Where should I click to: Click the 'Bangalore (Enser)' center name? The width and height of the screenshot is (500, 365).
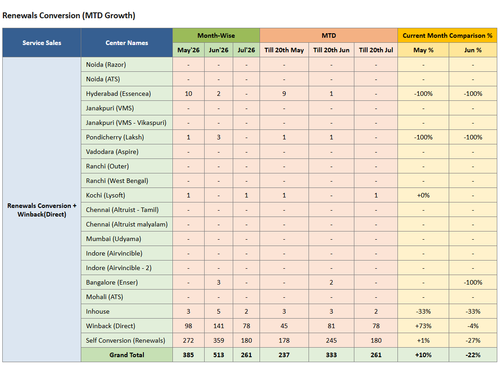pyautogui.click(x=112, y=282)
